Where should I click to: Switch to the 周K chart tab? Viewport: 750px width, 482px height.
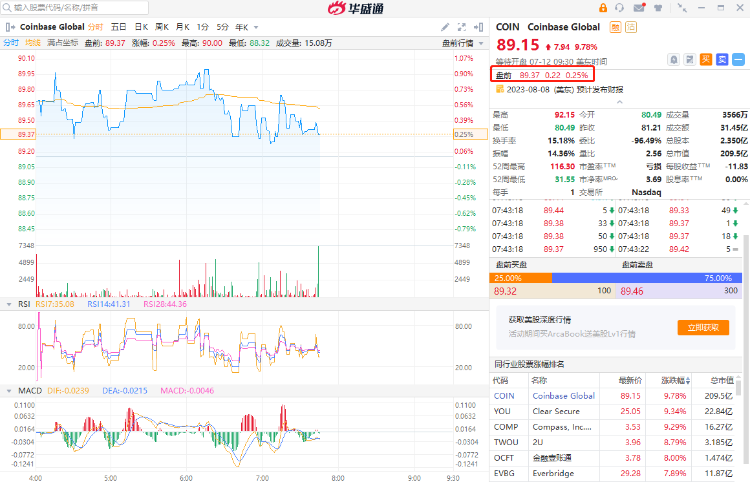pyautogui.click(x=162, y=27)
